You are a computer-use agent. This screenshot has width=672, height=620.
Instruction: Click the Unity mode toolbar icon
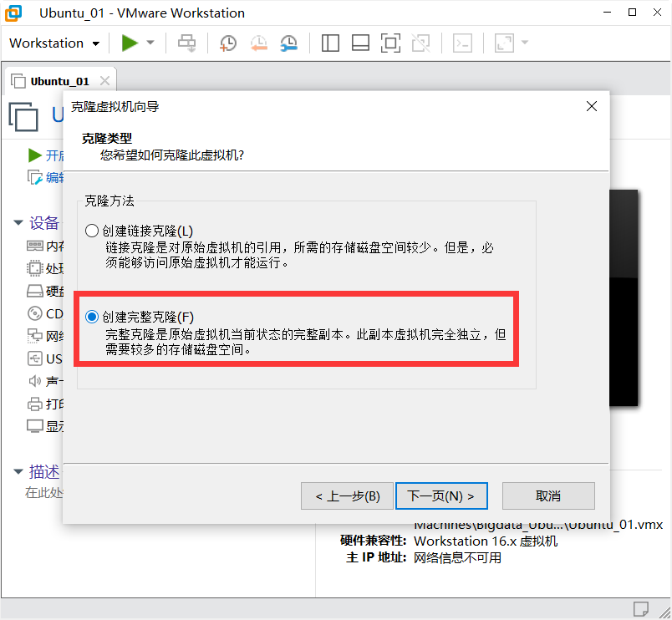click(x=421, y=43)
